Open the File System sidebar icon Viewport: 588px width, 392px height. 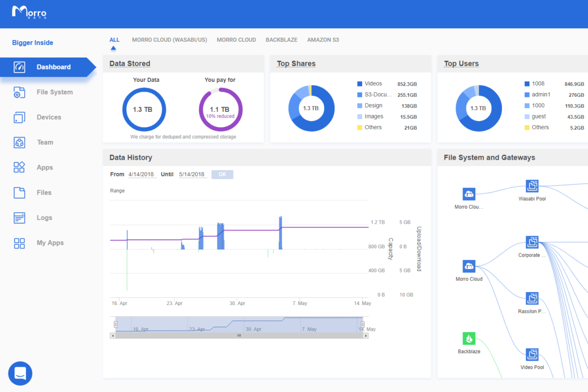click(x=19, y=92)
